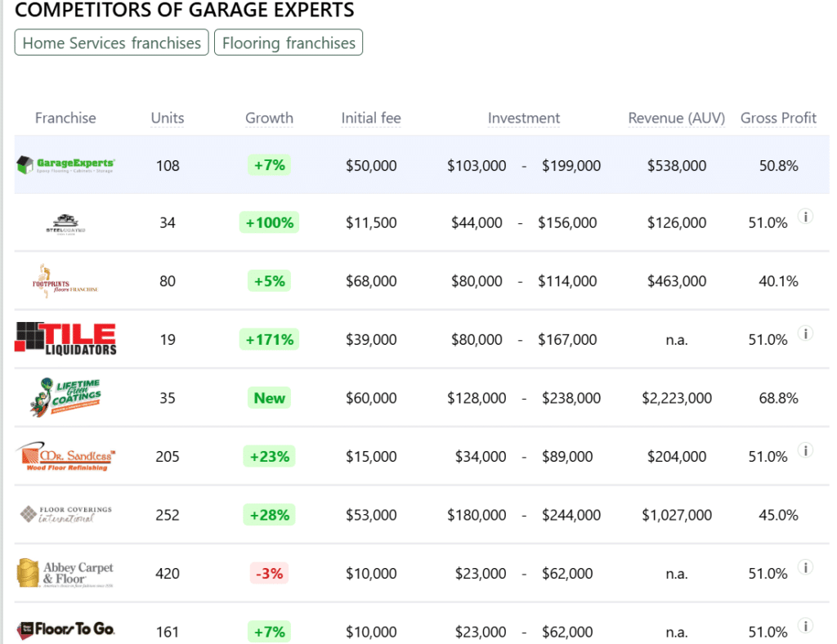Click the Initial fee column header
Viewport: 837px width, 644px height.
pyautogui.click(x=371, y=118)
